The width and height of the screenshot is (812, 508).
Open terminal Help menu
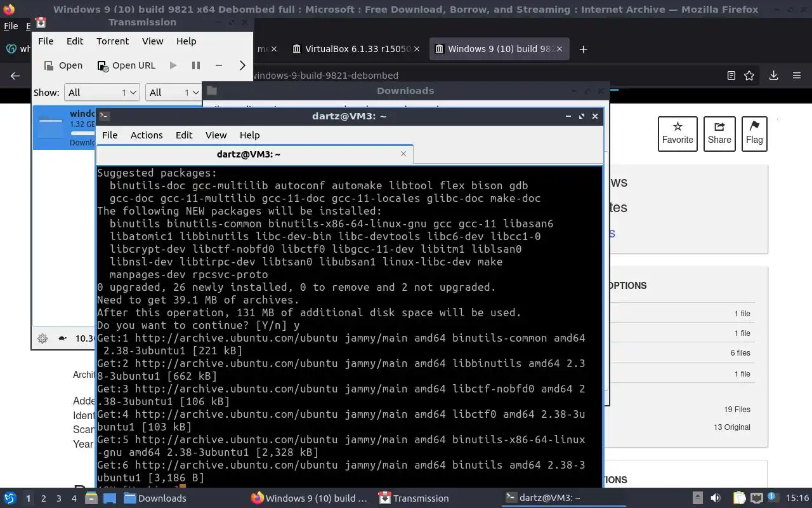(x=249, y=135)
